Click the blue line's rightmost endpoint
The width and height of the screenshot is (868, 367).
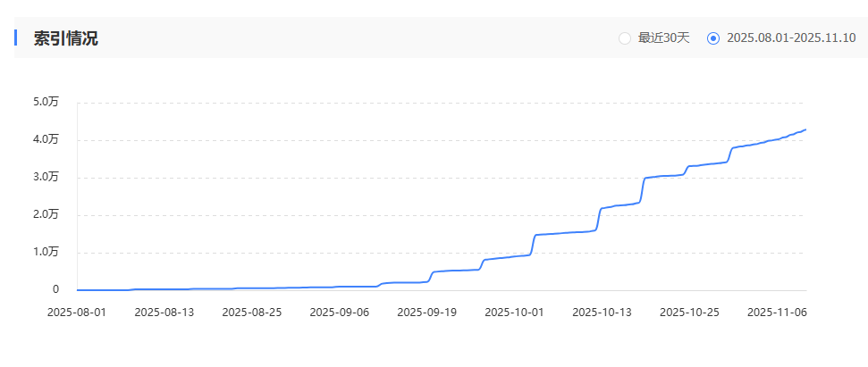click(805, 129)
